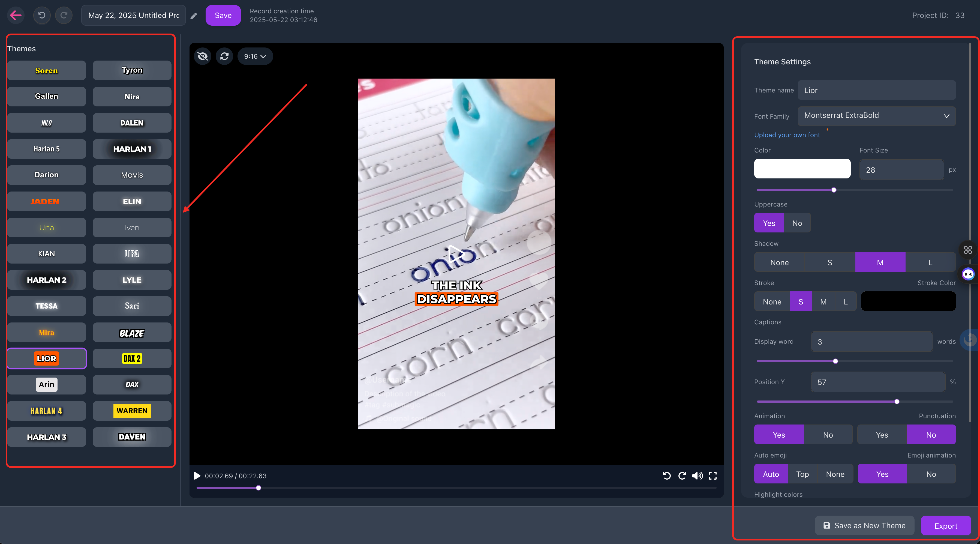This screenshot has height=544, width=980.
Task: Select the Large shadow option L
Action: point(930,262)
